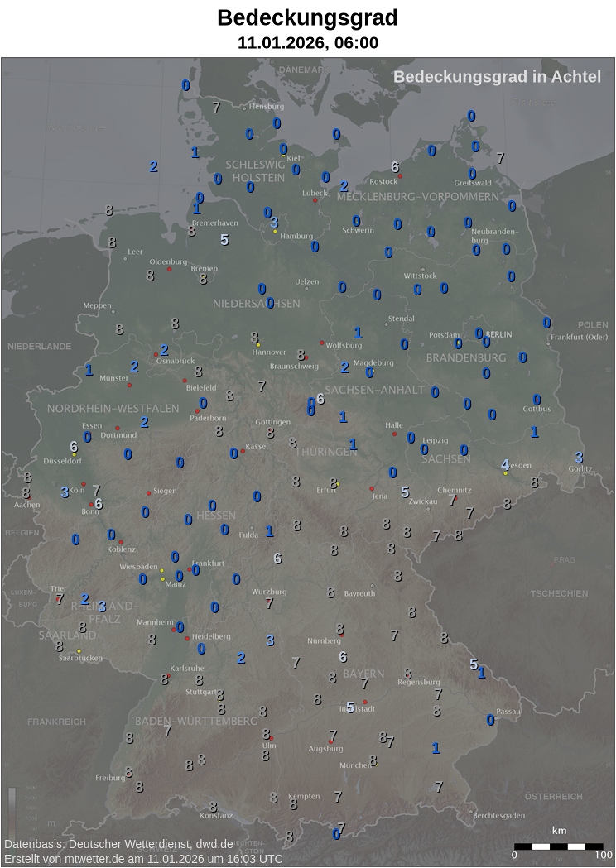616x868 pixels.
Task: Click the date line 11.01.2026, 06:00
Action: point(307,43)
